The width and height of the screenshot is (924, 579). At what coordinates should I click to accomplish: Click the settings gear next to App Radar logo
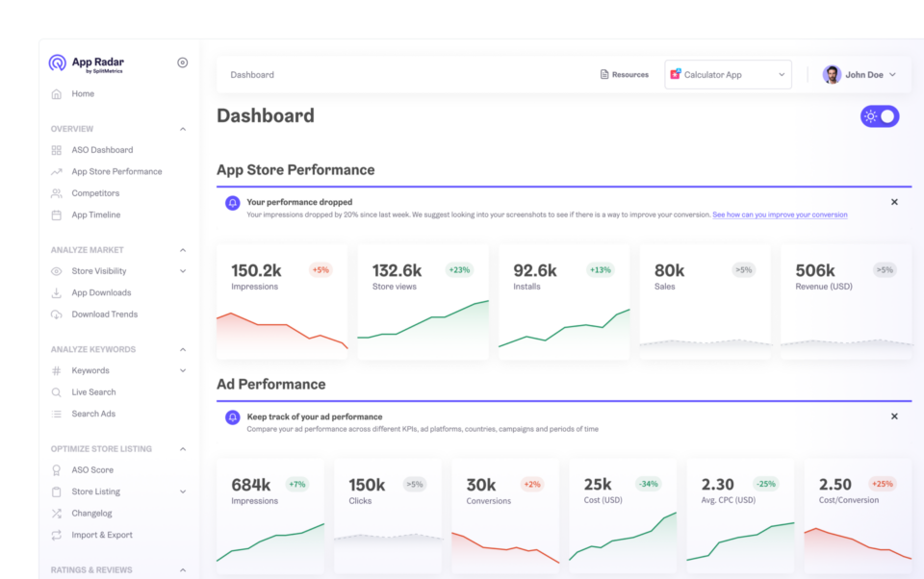[x=182, y=62]
